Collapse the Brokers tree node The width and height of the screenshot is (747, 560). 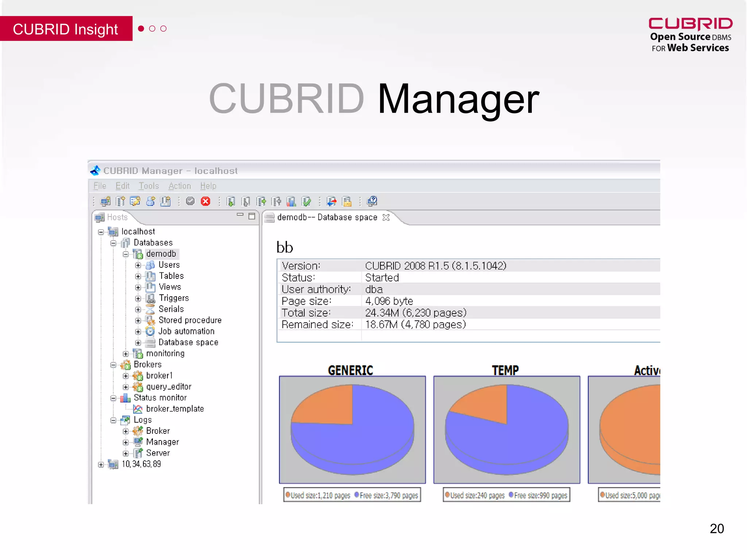pyautogui.click(x=113, y=365)
